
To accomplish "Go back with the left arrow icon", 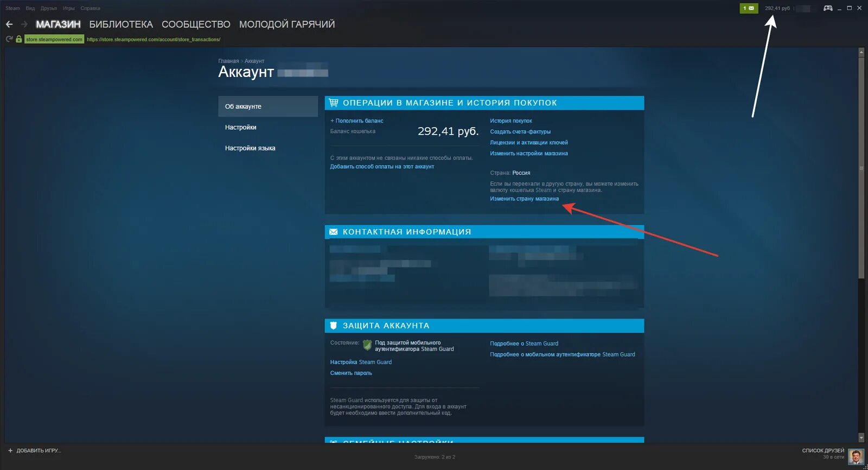I will point(9,24).
